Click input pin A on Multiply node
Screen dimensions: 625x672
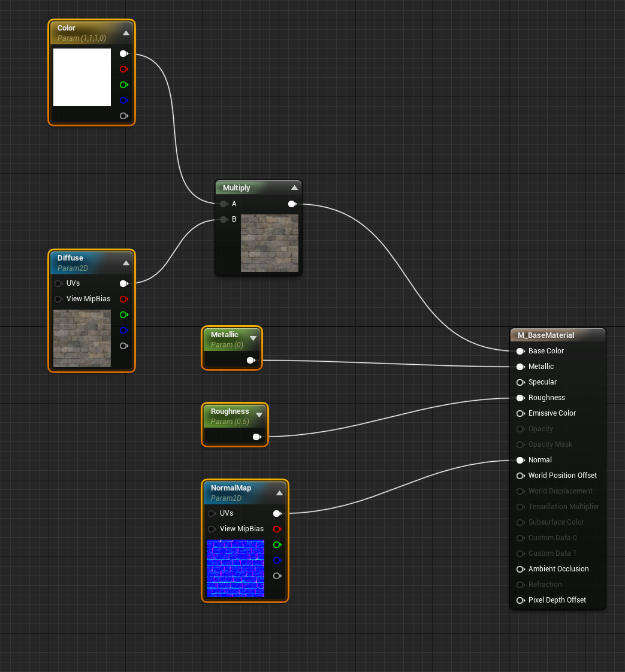(x=224, y=204)
